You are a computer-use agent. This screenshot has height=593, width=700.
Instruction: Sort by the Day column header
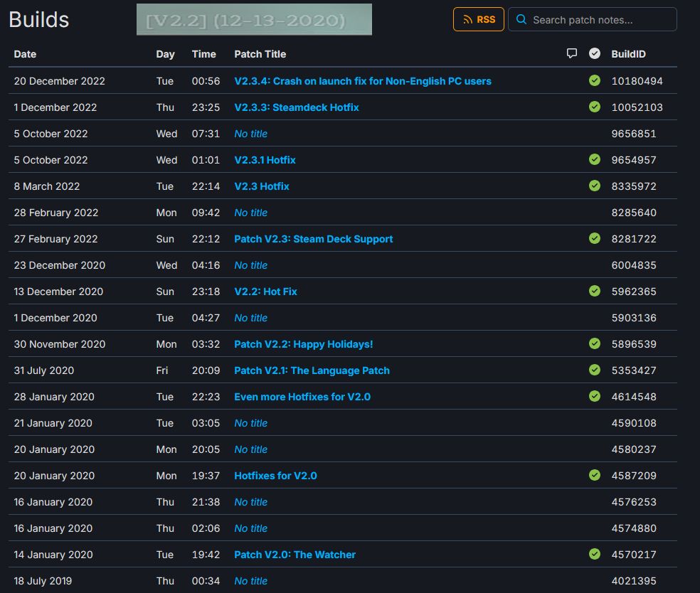click(165, 54)
